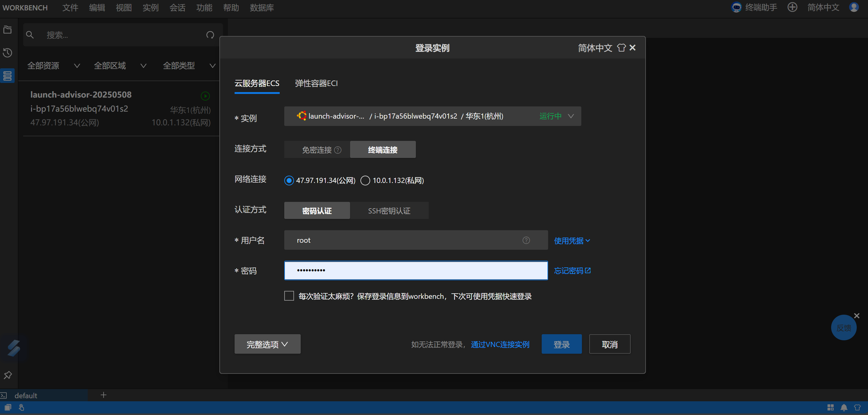
Task: Select the private network 10.0.1.132 radio
Action: click(x=365, y=181)
